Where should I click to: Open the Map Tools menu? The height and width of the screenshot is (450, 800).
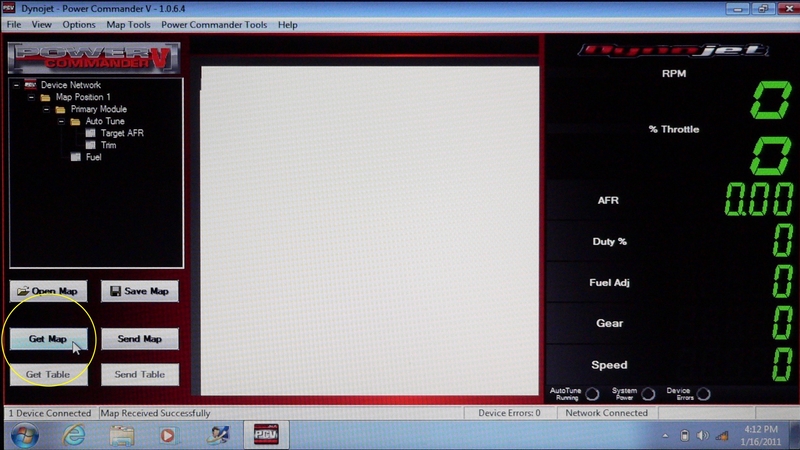coord(130,24)
